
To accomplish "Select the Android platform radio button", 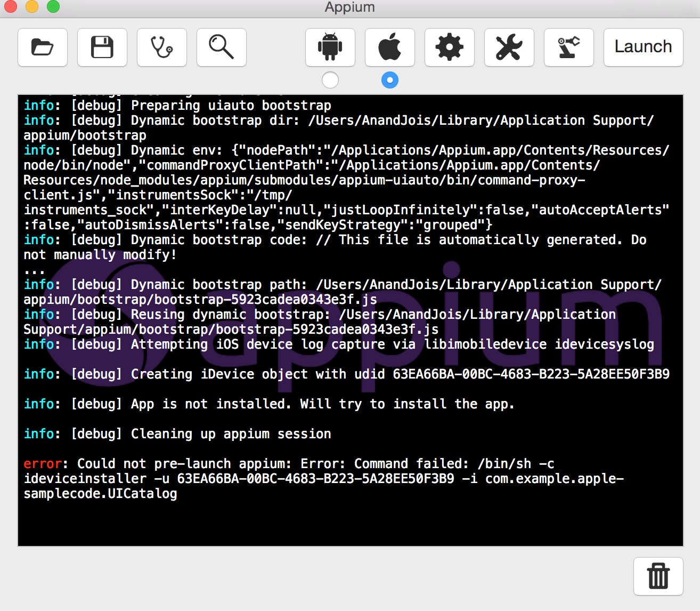I will pyautogui.click(x=330, y=80).
